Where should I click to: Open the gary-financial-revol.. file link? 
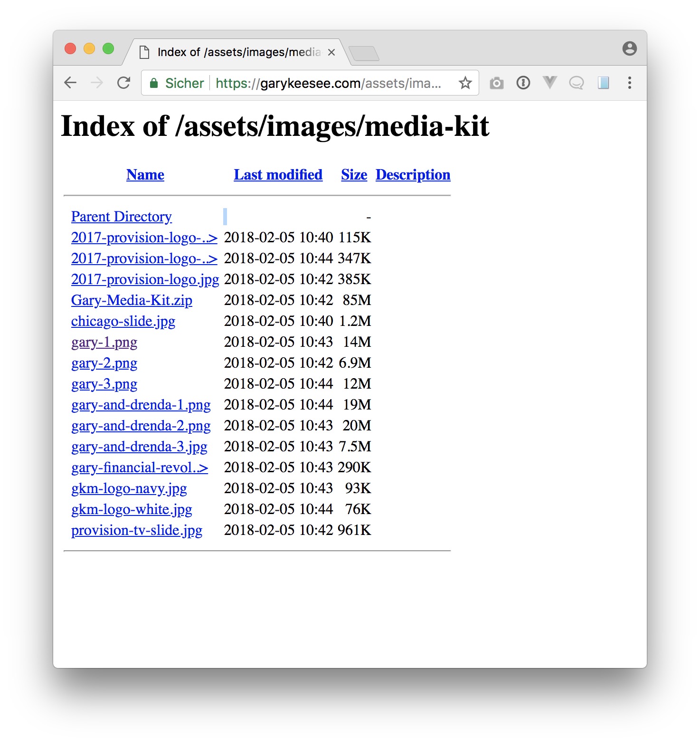point(140,467)
